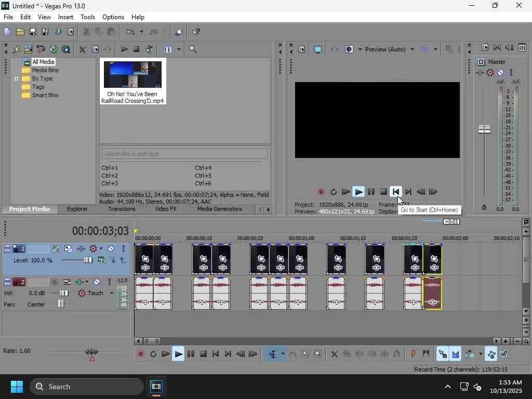Viewport: 532px width, 399px height.
Task: Mute video track 1
Action: (111, 249)
